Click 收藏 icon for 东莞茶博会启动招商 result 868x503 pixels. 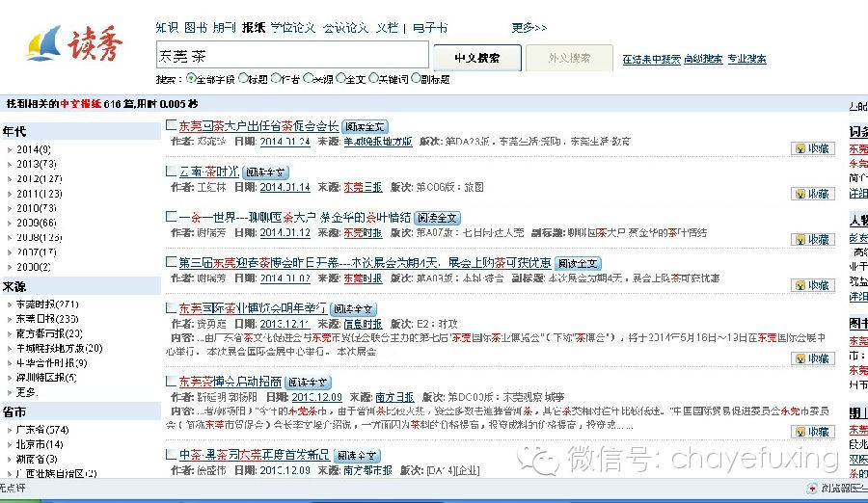[813, 432]
